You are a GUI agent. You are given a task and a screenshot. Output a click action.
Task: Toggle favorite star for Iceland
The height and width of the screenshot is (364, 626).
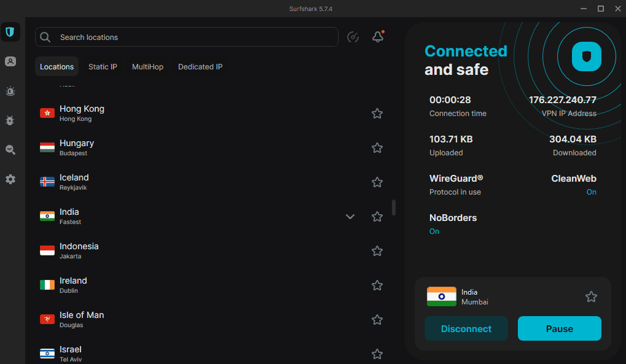pos(377,182)
